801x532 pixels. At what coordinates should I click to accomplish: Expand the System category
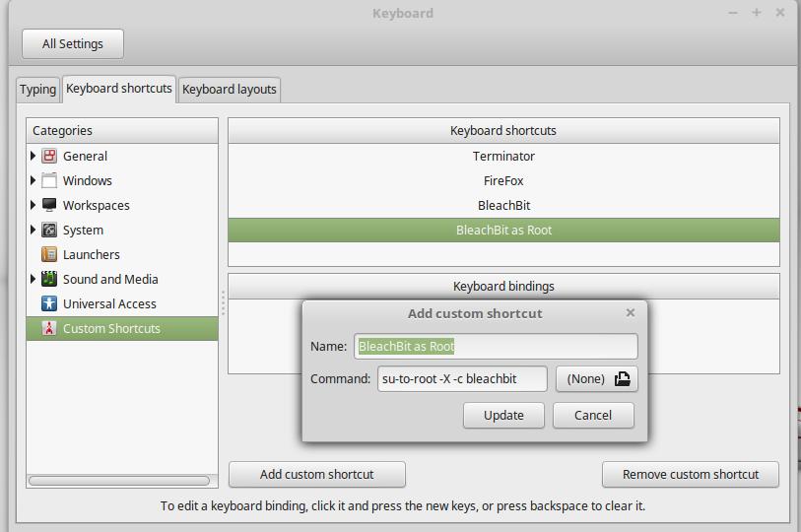tap(33, 230)
